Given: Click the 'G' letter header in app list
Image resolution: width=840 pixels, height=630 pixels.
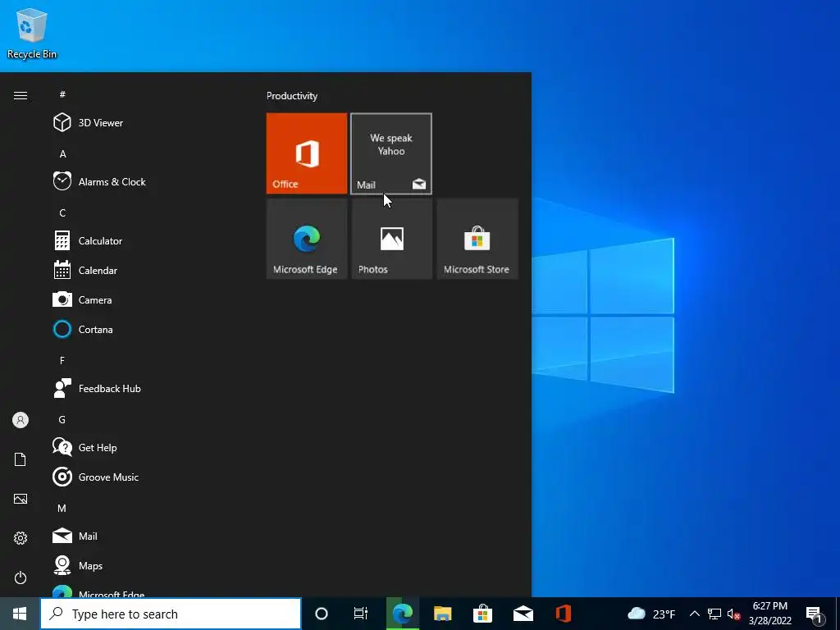Looking at the screenshot, I should (x=62, y=419).
